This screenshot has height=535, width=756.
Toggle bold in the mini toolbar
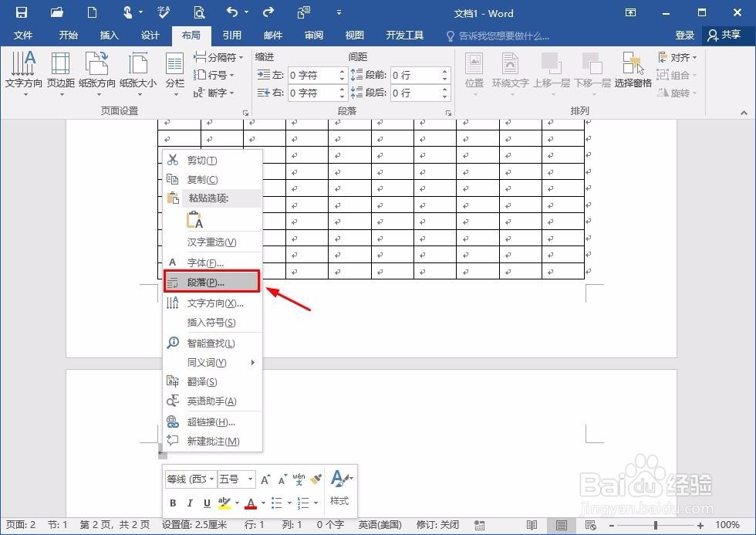point(173,503)
